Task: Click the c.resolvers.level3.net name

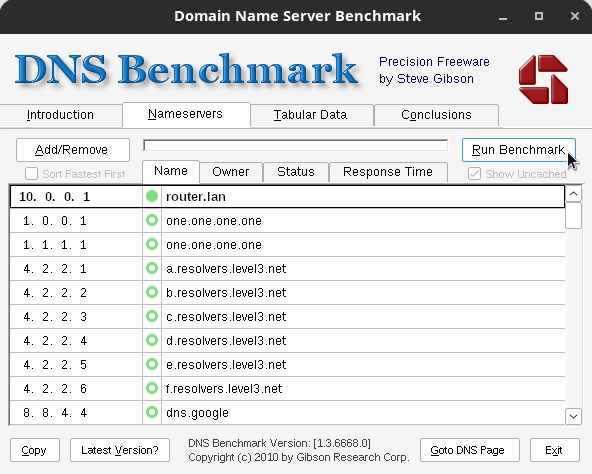Action: tap(226, 317)
